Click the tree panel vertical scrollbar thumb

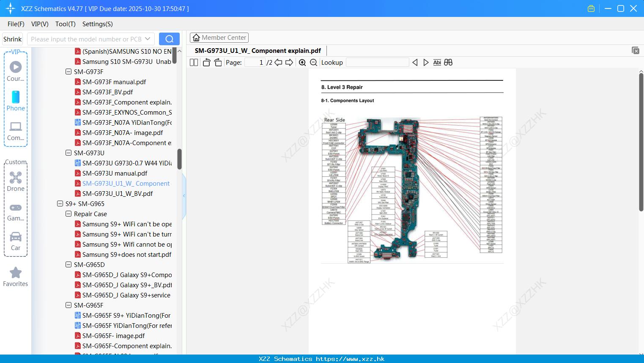pos(179,159)
